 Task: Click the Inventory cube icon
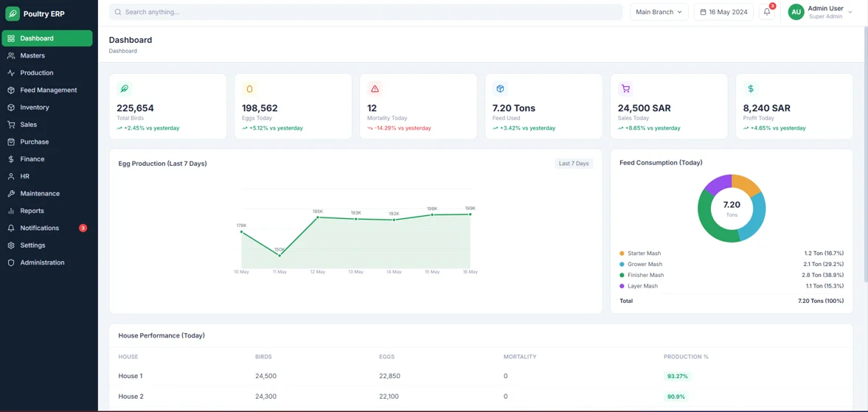[x=11, y=108]
